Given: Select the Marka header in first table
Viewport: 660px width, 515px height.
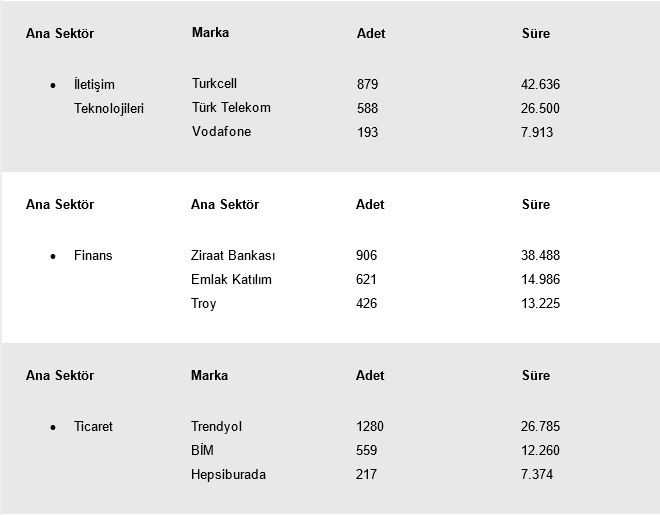Looking at the screenshot, I should click(210, 32).
